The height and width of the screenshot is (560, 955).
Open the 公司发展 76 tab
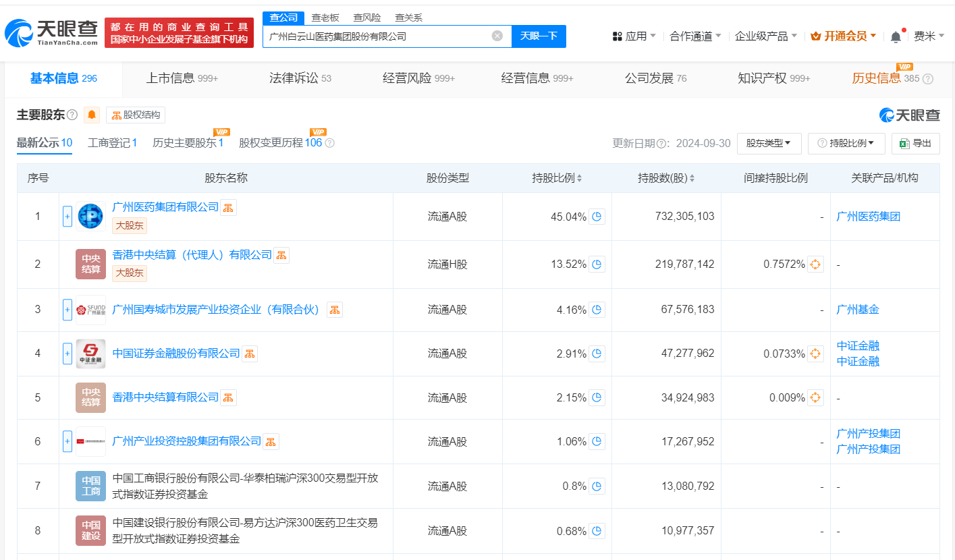pyautogui.click(x=656, y=78)
